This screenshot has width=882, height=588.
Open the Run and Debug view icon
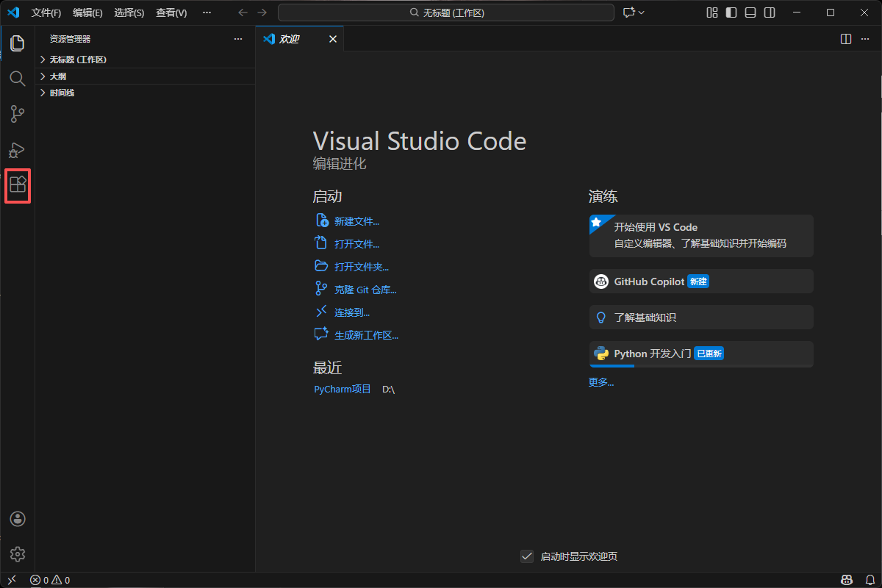coord(18,150)
